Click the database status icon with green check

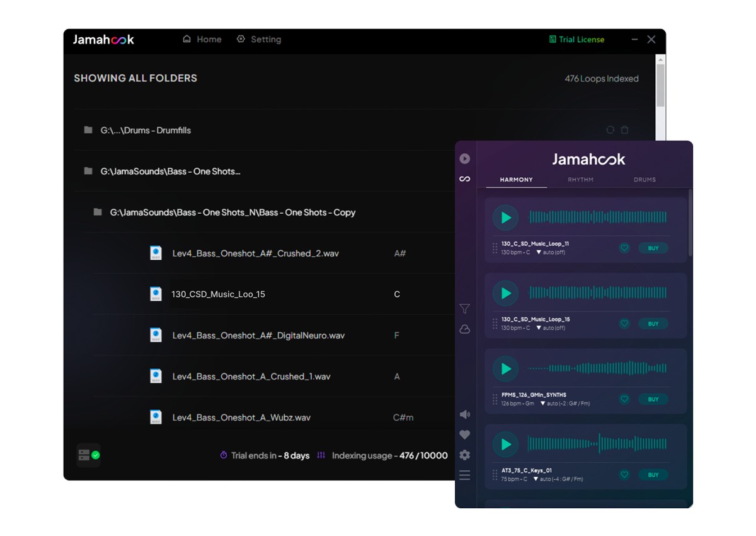89,455
